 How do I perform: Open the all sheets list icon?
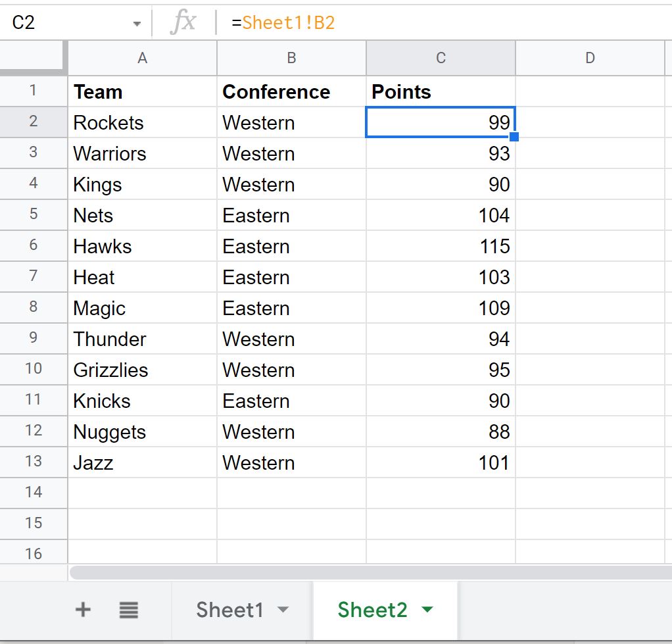click(129, 610)
